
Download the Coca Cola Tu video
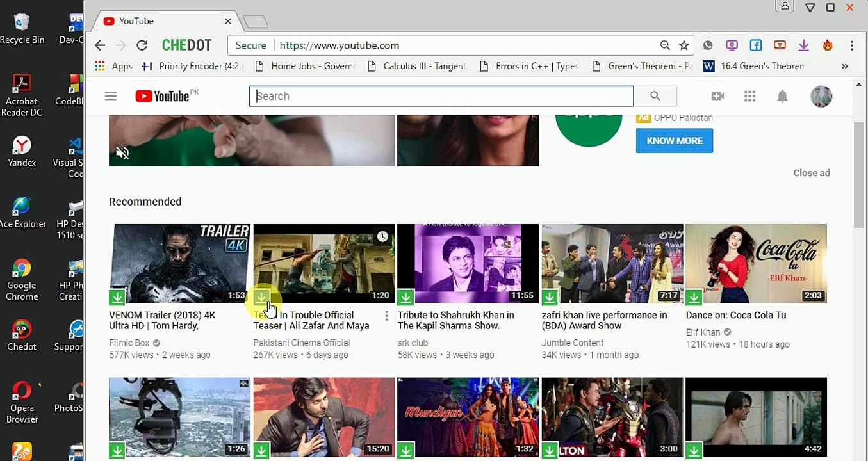[x=693, y=297]
